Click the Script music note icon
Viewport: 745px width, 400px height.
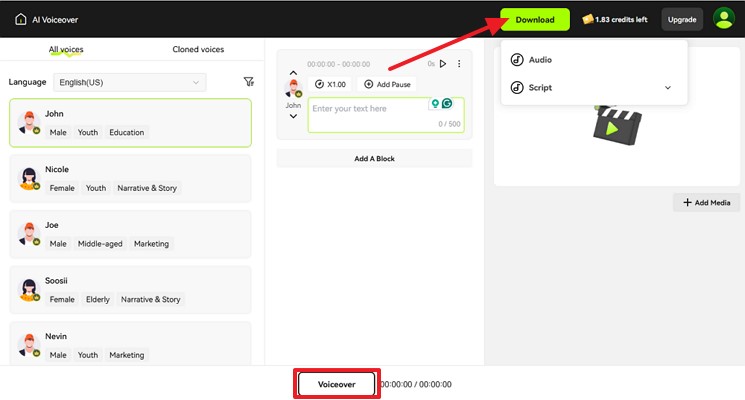tap(517, 87)
